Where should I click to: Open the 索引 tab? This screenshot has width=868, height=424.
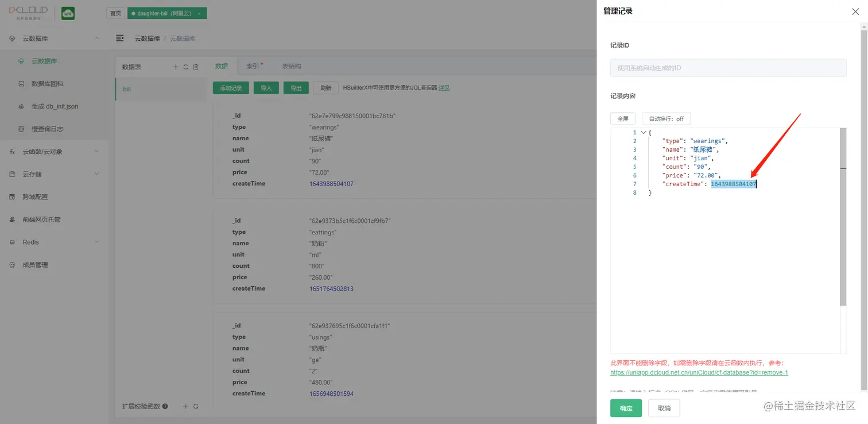(x=254, y=66)
